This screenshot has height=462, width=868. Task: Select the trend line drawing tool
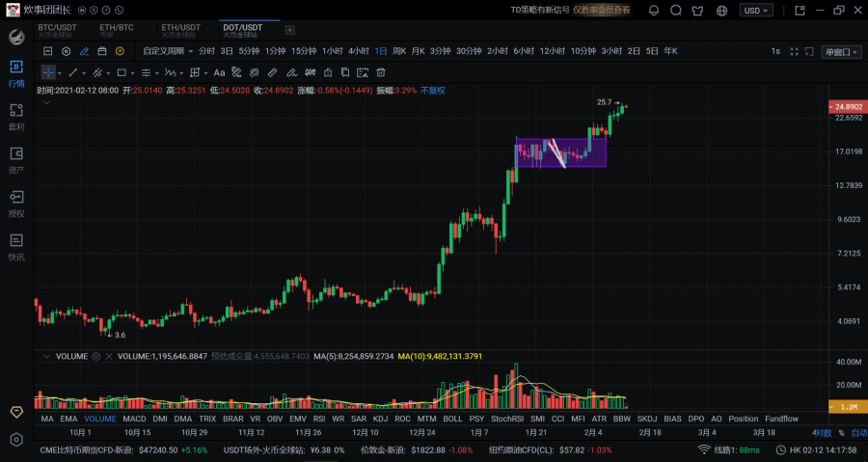70,72
